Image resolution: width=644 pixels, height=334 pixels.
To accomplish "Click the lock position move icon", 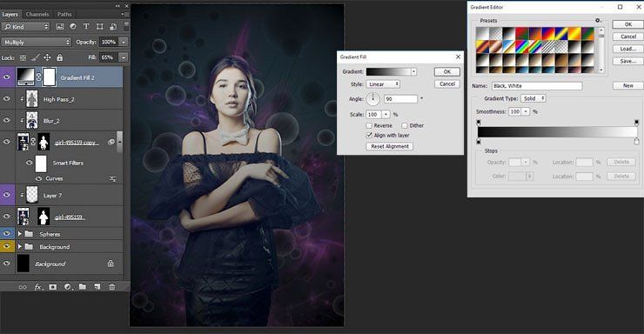I will click(47, 57).
